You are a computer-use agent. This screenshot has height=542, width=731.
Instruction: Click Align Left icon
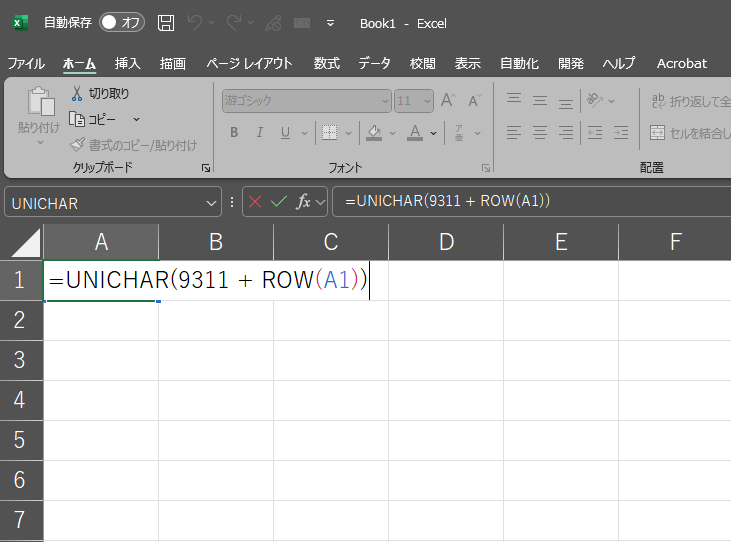[514, 133]
